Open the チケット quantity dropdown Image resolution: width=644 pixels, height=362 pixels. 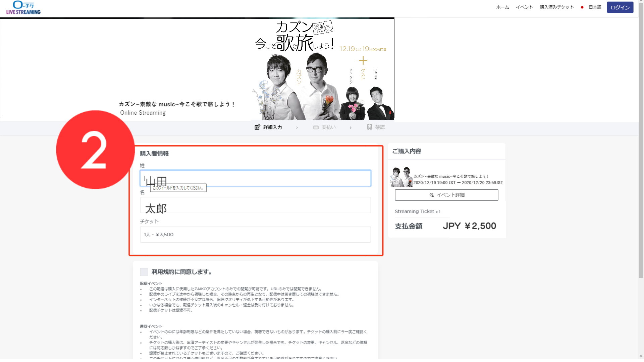point(255,235)
